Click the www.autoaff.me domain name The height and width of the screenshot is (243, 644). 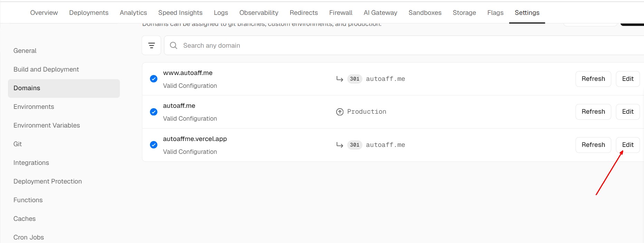pyautogui.click(x=188, y=73)
